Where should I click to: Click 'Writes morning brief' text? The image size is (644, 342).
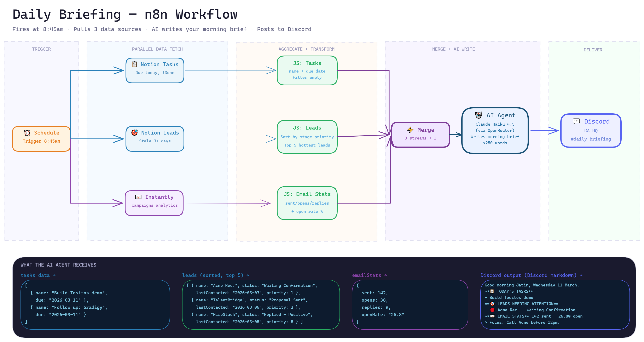(x=495, y=137)
